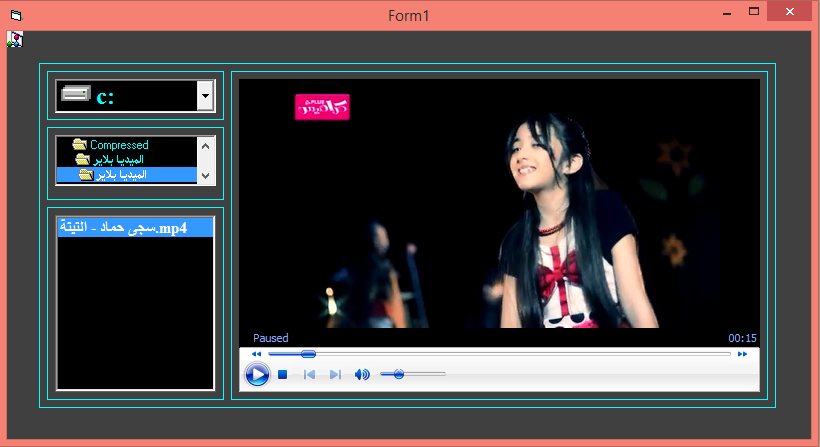The width and height of the screenshot is (820, 447).
Task: Select the .mp4 file in file list
Action: click(x=135, y=227)
